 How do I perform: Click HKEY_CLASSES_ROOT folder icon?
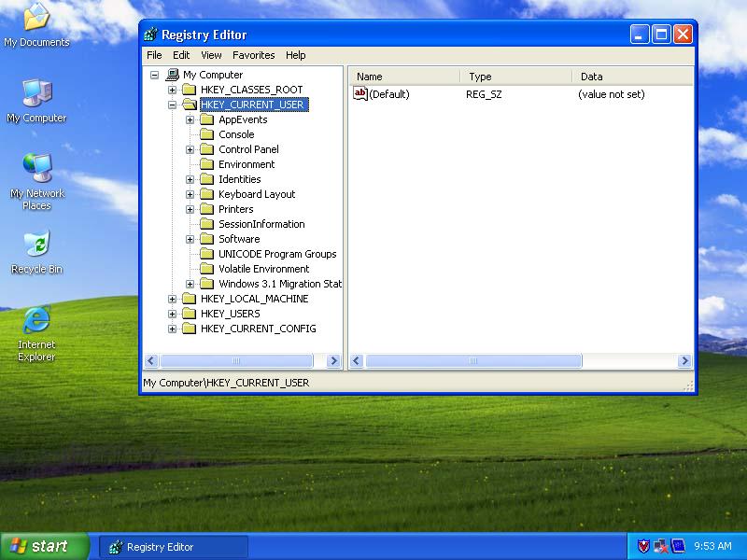click(190, 90)
